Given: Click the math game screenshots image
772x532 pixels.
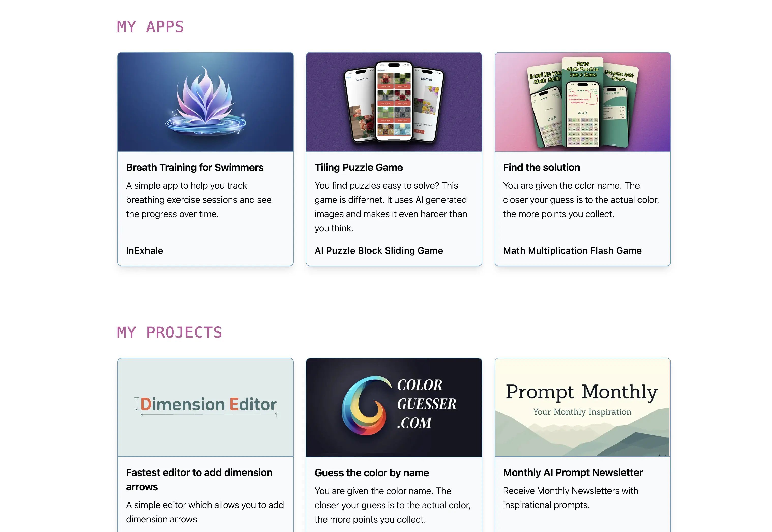Looking at the screenshot, I should (582, 102).
